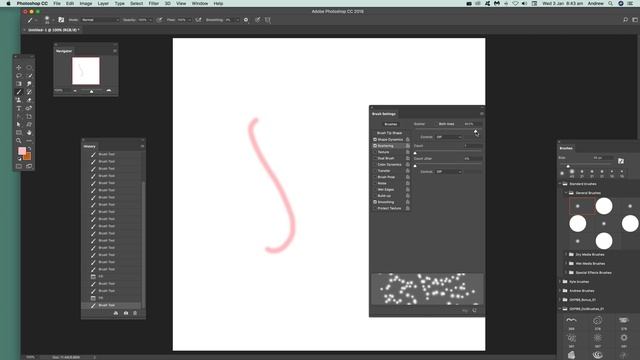Toggle Smoothing checkbox in Brush Settings
This screenshot has width=640, height=360.
(375, 202)
